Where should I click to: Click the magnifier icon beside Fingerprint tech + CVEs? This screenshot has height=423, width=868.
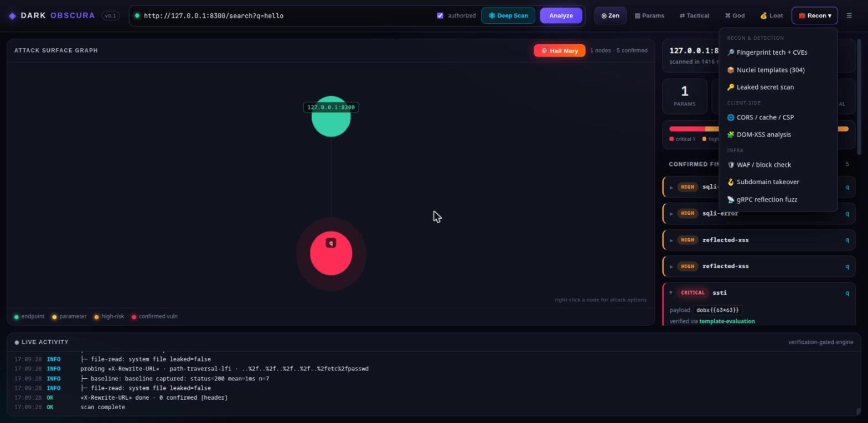coord(731,53)
